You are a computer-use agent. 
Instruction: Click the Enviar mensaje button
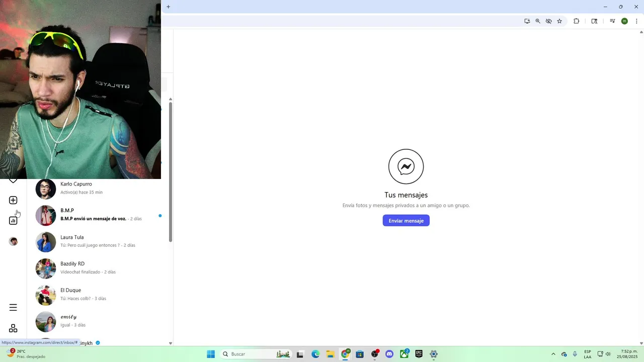(x=406, y=221)
